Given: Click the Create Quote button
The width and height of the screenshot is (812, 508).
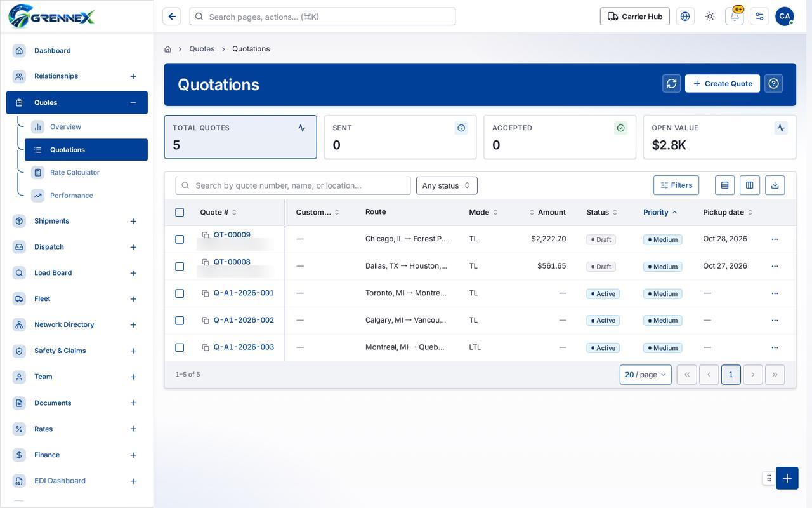Looking at the screenshot, I should point(723,83).
